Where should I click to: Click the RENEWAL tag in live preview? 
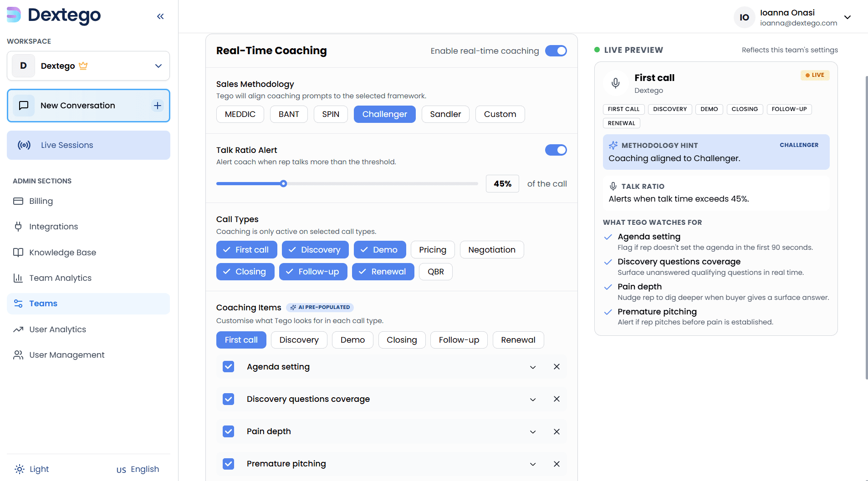[x=622, y=123]
